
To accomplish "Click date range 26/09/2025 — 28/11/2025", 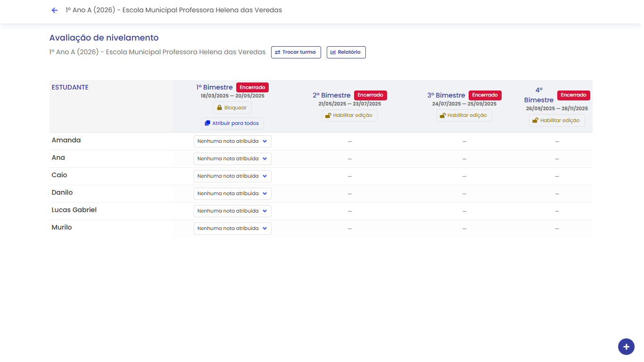I will click(x=557, y=108).
